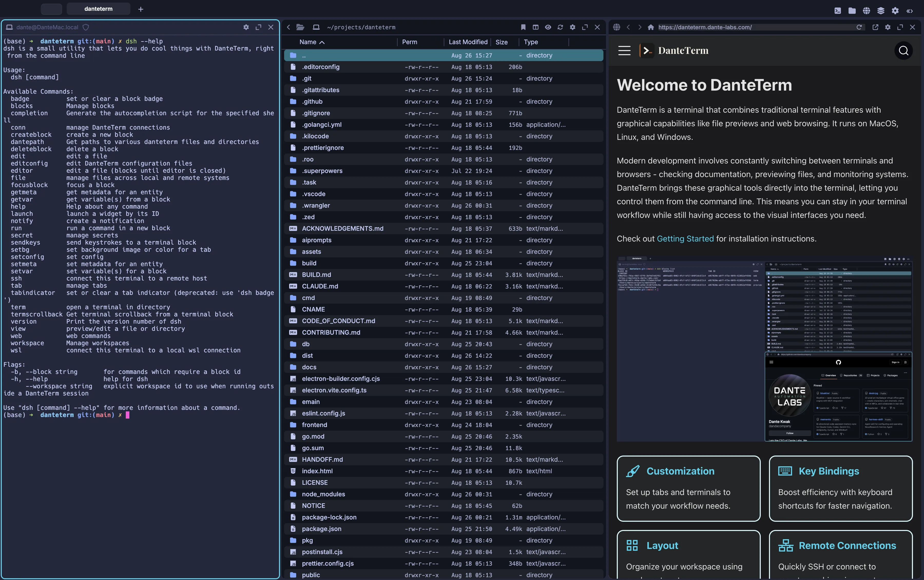This screenshot has width=924, height=580.
Task: Add a new tab with plus button
Action: tap(141, 9)
